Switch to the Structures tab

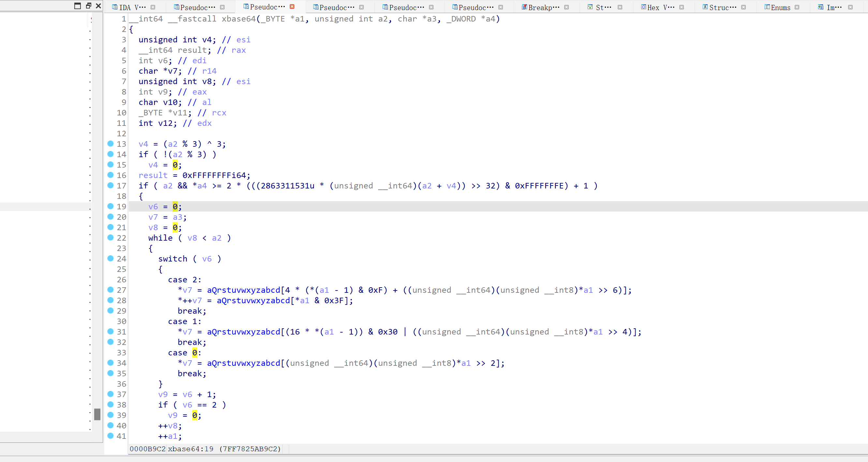(723, 7)
